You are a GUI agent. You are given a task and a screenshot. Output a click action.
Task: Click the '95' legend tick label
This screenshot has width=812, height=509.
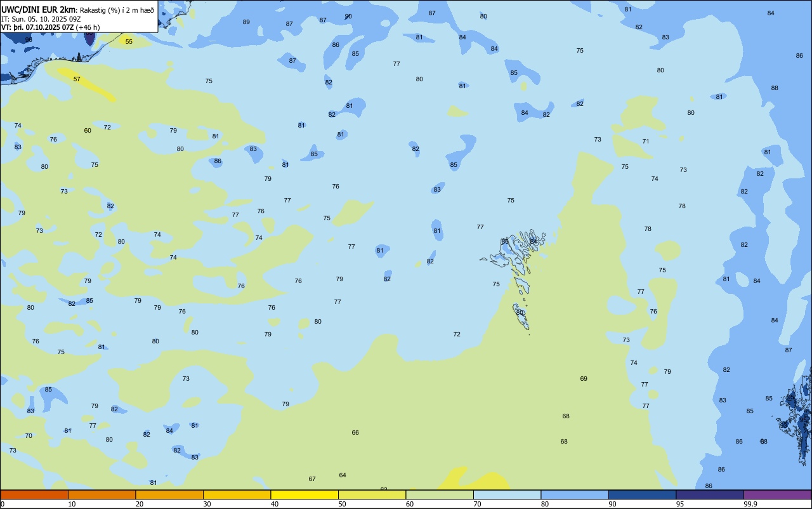680,504
